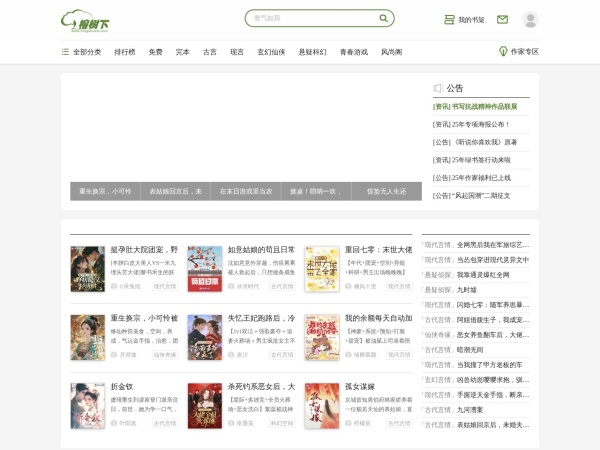Go to the 玄幻仙侠 nav tab
Screen dimensions: 600x450
point(271,51)
